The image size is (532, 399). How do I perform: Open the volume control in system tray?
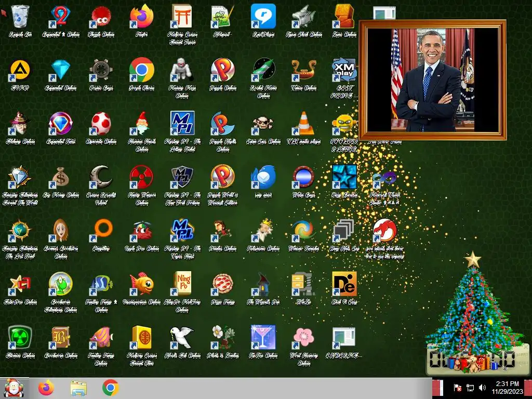(x=482, y=388)
